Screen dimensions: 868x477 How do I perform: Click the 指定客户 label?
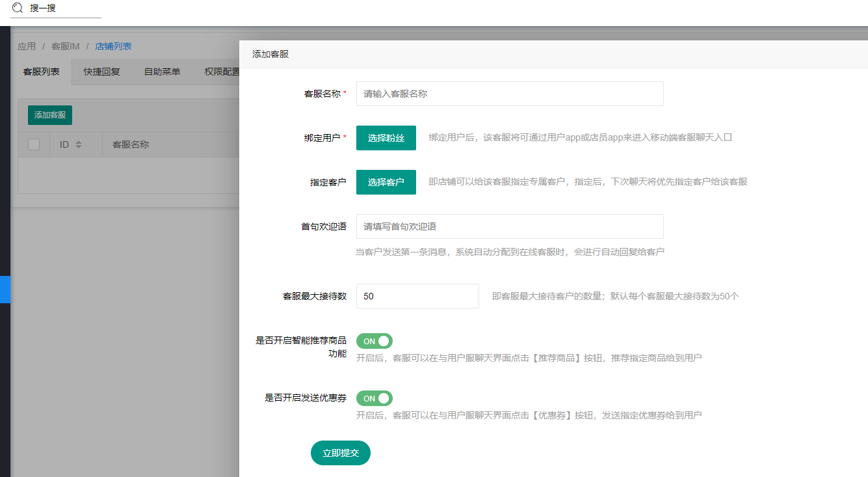click(x=328, y=182)
